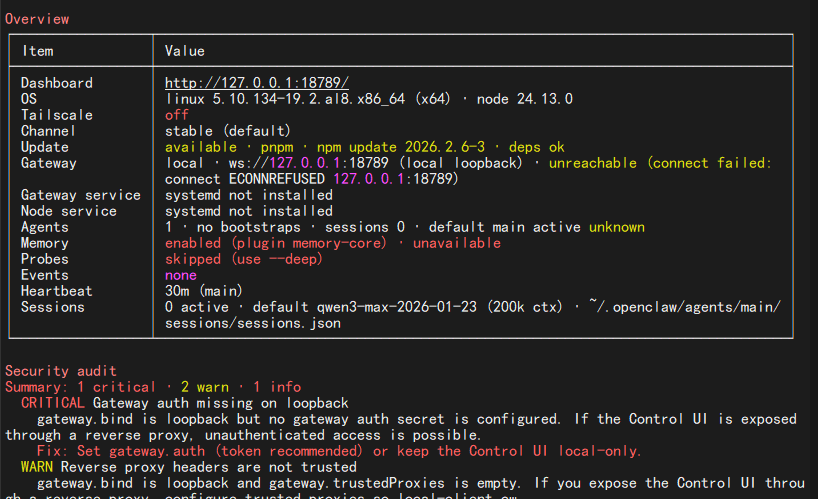This screenshot has width=818, height=499.
Task: Click the '1 info' summary count
Action: (277, 387)
